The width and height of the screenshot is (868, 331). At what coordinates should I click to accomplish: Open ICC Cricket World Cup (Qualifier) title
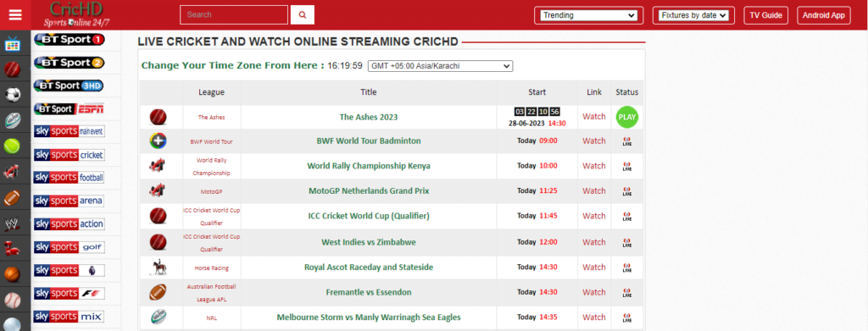[x=369, y=216]
